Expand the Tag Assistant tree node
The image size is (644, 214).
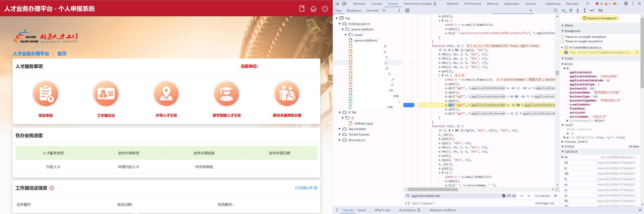(340, 129)
